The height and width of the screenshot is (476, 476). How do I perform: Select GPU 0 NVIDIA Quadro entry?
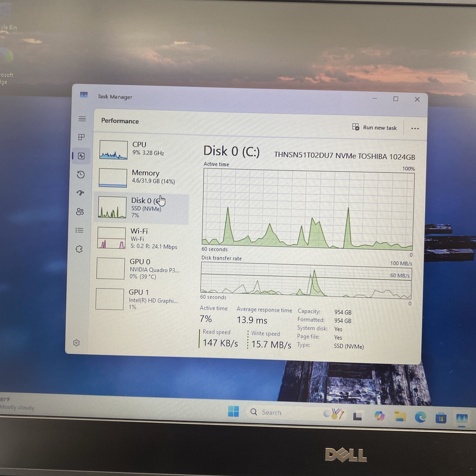140,269
